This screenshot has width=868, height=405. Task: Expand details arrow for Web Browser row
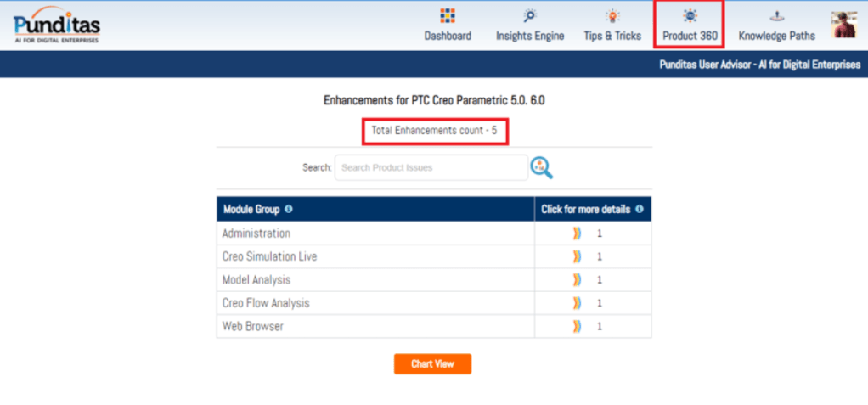click(x=578, y=326)
